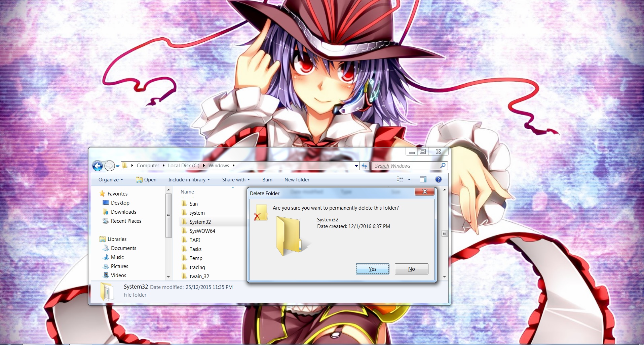Screen dimensions: 644x345
Task: Confirm deletion with the Yes button
Action: click(x=372, y=269)
